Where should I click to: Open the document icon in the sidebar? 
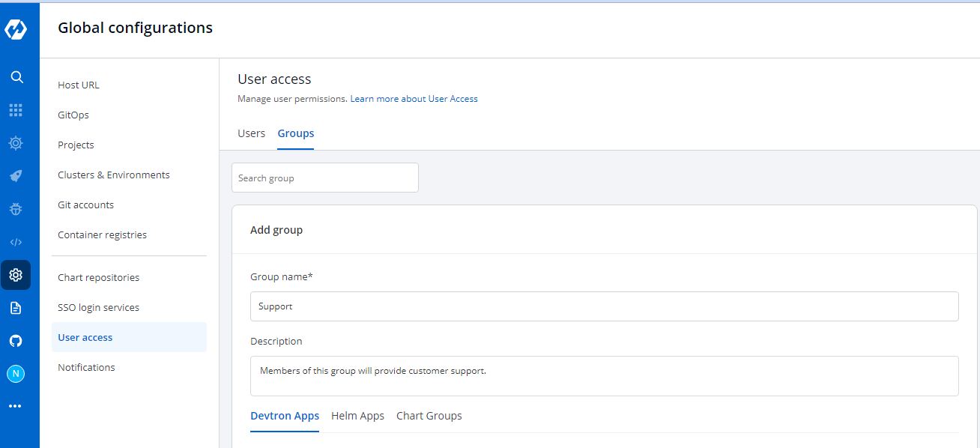[16, 308]
